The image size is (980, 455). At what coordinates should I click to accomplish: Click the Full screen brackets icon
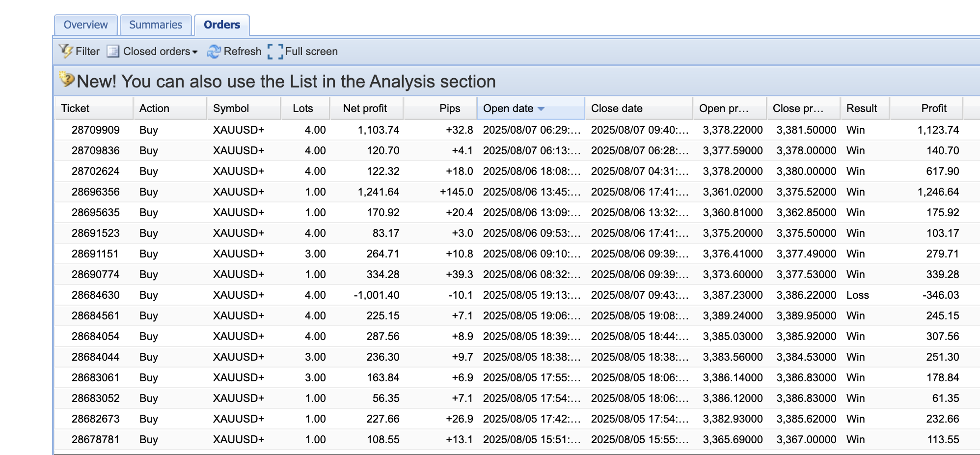tap(275, 51)
